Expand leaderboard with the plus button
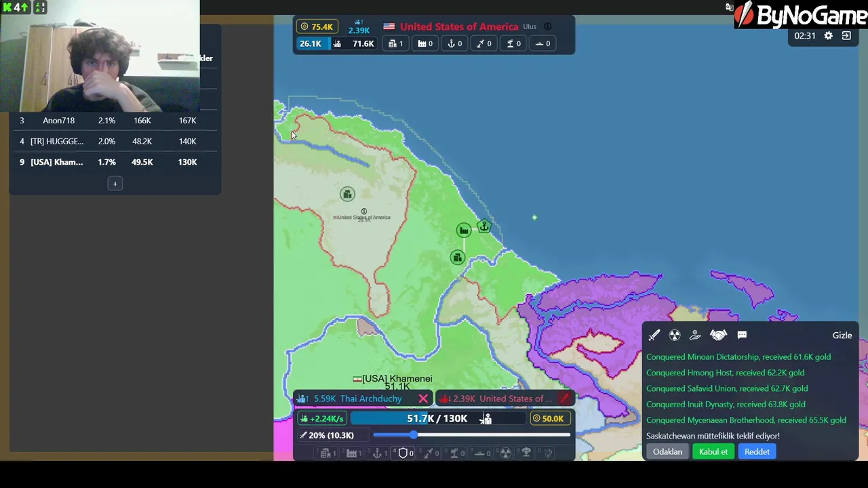The image size is (868, 488). 115,184
